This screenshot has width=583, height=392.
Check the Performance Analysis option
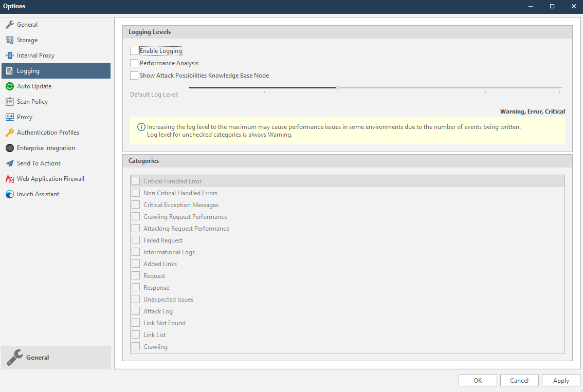click(x=134, y=63)
